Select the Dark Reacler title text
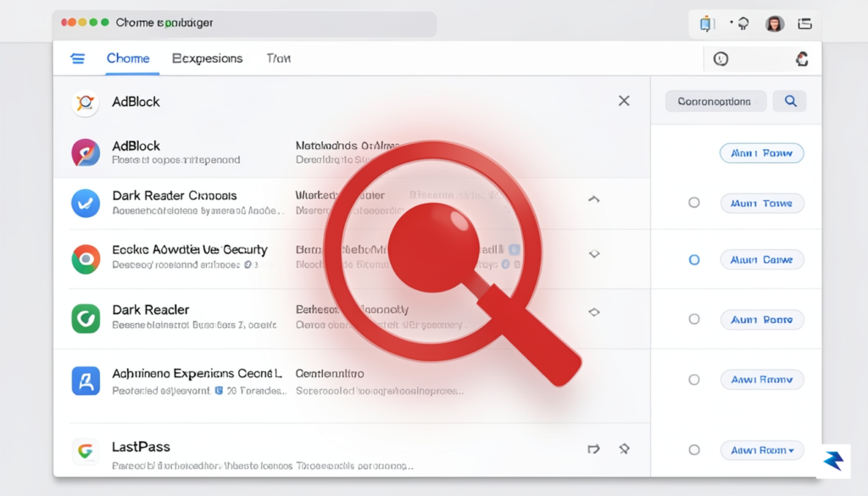The height and width of the screenshot is (496, 868). [151, 309]
